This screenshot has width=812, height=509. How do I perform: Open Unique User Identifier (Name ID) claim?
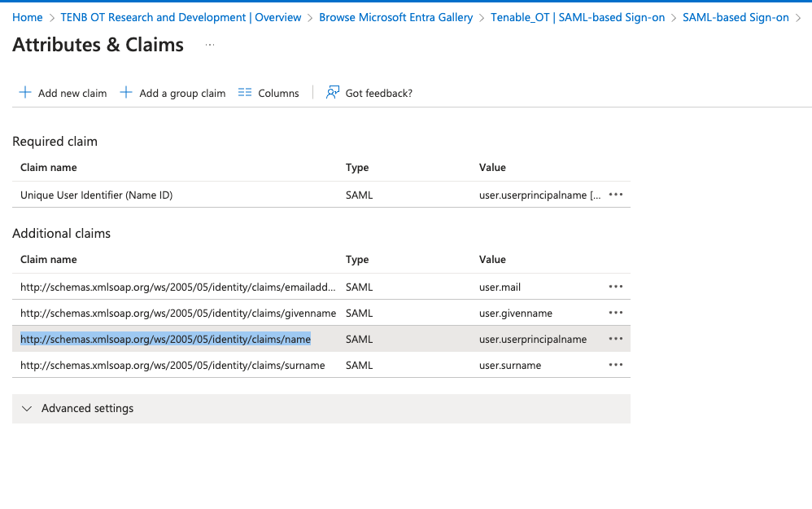click(x=96, y=195)
